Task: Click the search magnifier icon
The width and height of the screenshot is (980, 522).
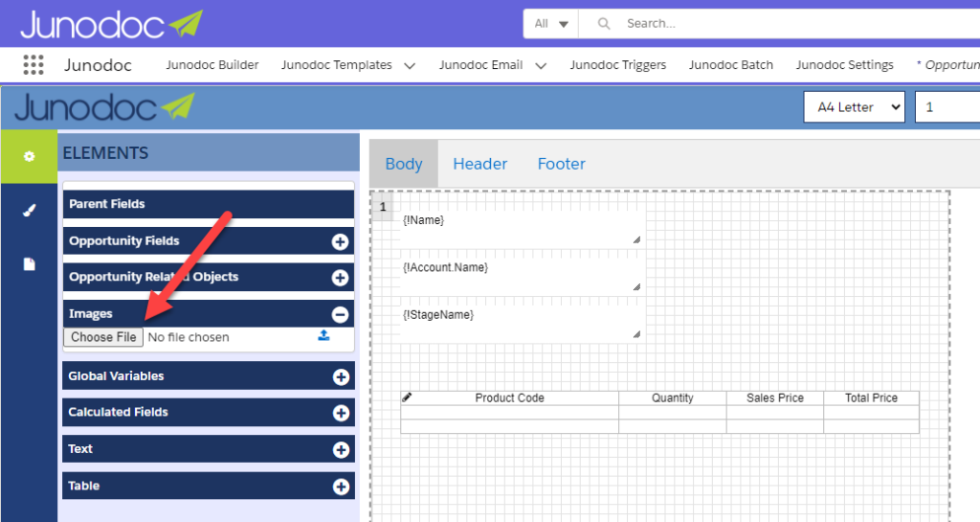Action: tap(603, 24)
